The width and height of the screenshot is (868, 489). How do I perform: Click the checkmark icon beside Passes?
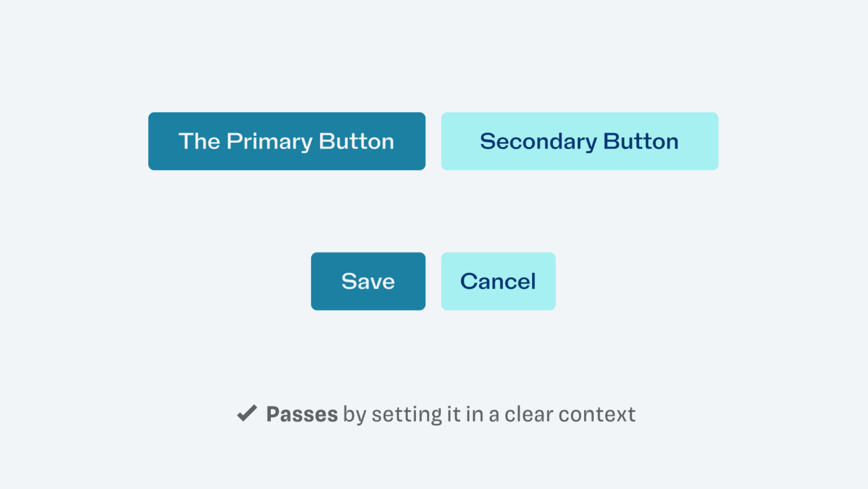[x=247, y=413]
